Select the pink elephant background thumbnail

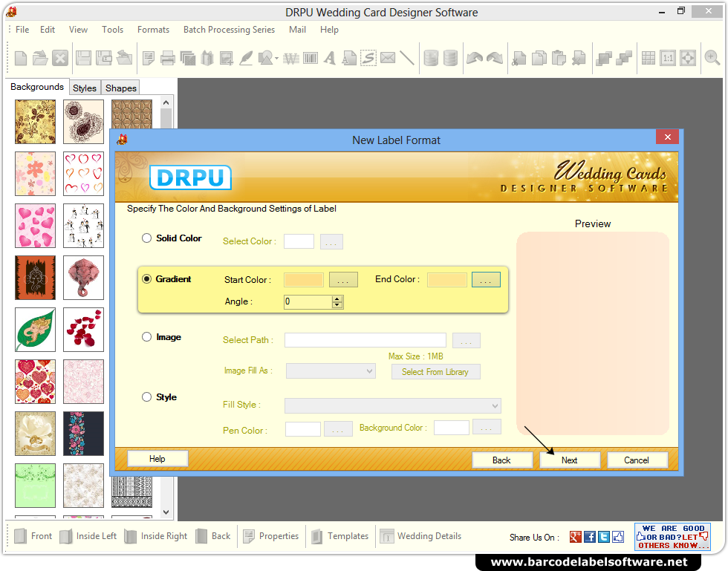pos(83,278)
